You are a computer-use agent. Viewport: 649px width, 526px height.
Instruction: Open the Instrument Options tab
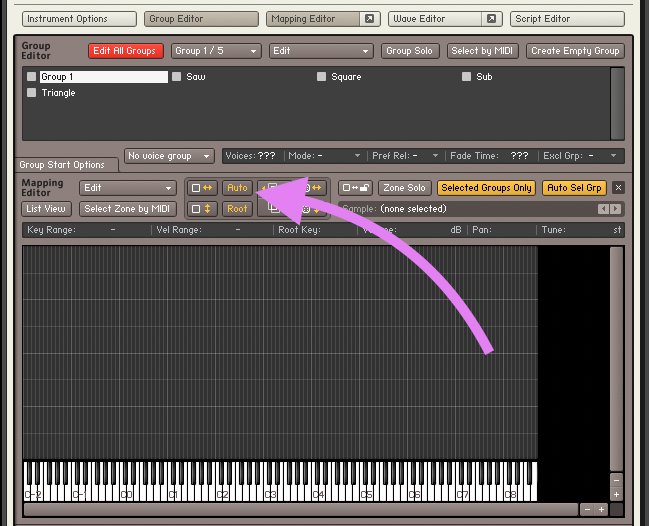click(79, 19)
